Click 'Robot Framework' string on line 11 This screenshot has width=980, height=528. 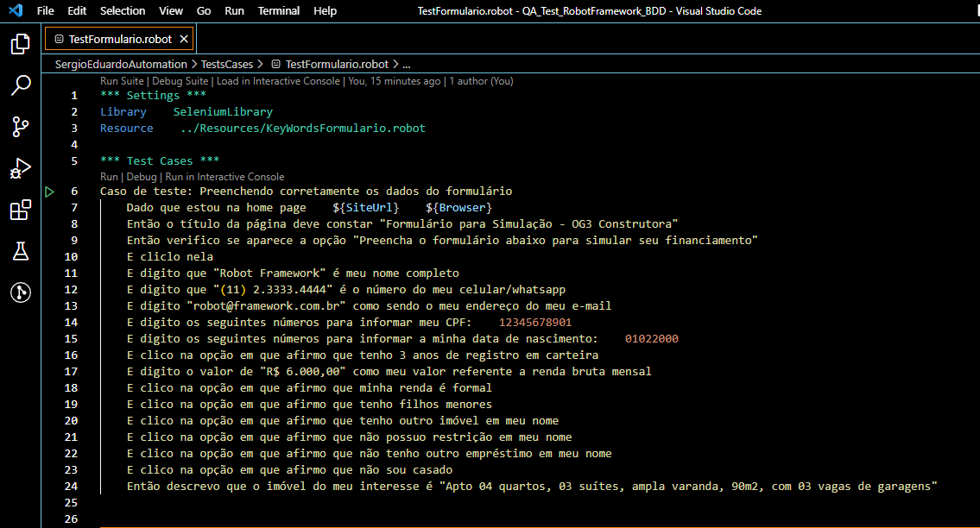click(270, 273)
